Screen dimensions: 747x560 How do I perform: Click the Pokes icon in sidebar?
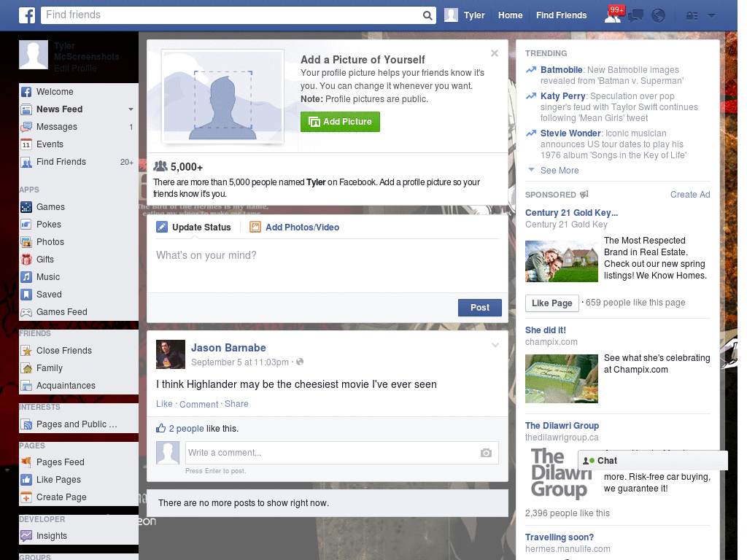(26, 225)
